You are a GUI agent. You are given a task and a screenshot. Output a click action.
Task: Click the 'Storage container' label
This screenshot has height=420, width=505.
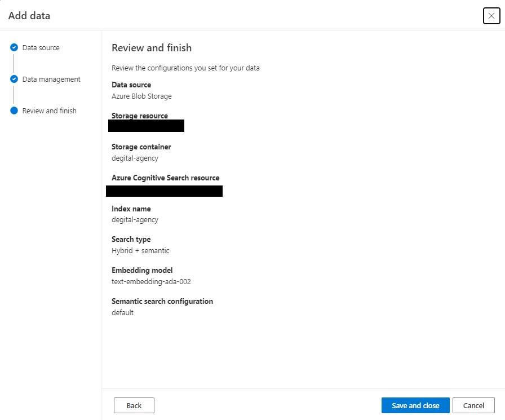point(141,147)
